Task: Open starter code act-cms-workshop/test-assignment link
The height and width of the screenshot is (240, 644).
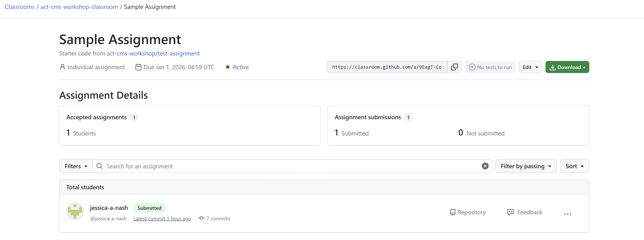Action: click(153, 53)
